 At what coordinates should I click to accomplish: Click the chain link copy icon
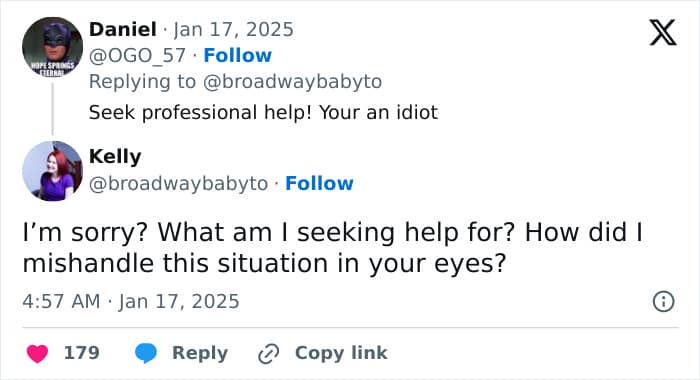(x=269, y=354)
